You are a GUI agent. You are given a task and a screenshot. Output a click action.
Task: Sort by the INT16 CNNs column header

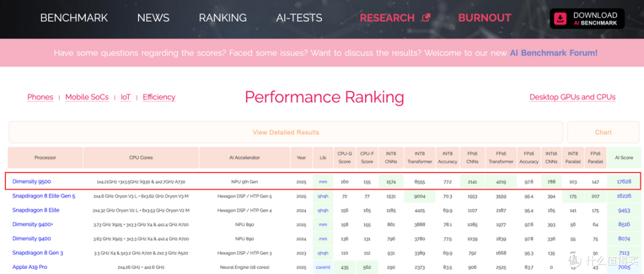point(552,158)
